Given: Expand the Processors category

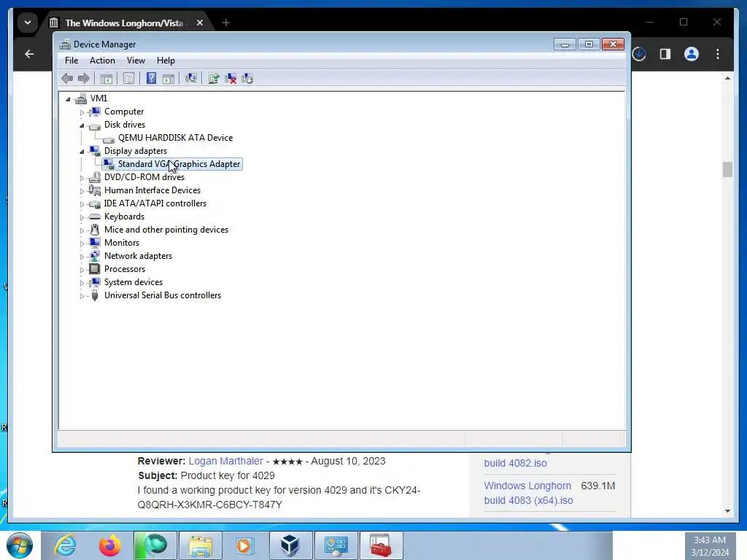Looking at the screenshot, I should (x=82, y=270).
